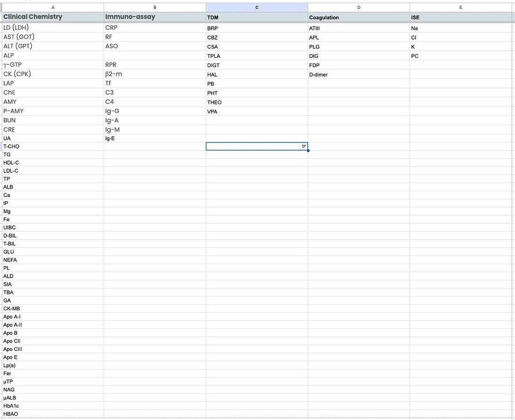Click the empty cell below ASO
This screenshot has width=515, height=420.
coord(155,56)
